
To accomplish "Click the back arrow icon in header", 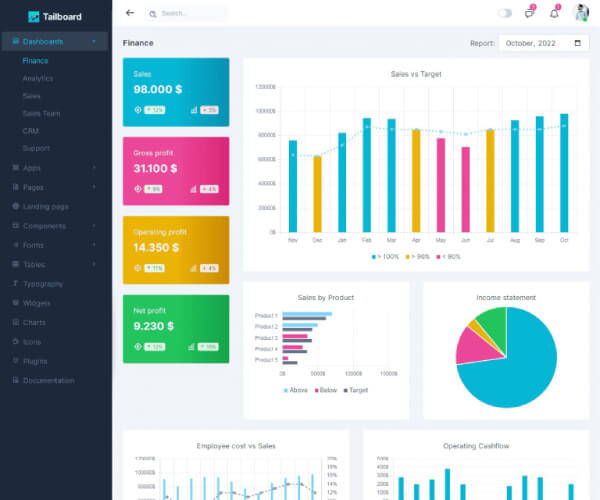I will click(129, 13).
